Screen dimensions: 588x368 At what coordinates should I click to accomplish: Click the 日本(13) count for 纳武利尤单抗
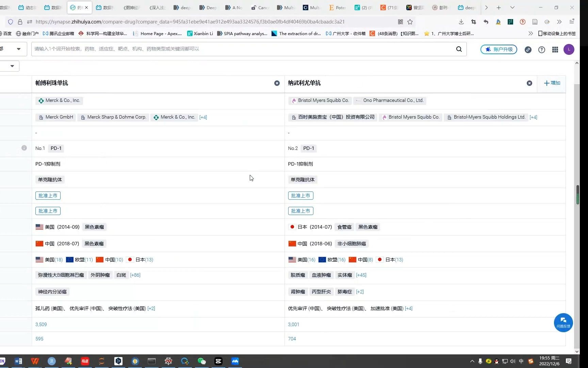click(x=390, y=260)
